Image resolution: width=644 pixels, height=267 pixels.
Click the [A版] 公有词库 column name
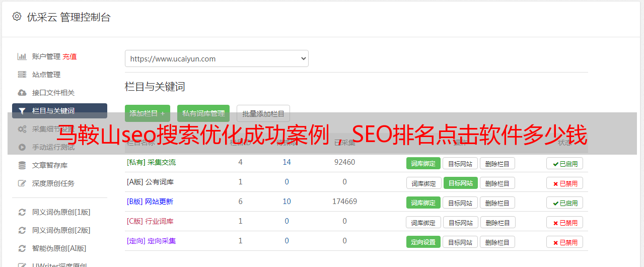pyautogui.click(x=150, y=182)
